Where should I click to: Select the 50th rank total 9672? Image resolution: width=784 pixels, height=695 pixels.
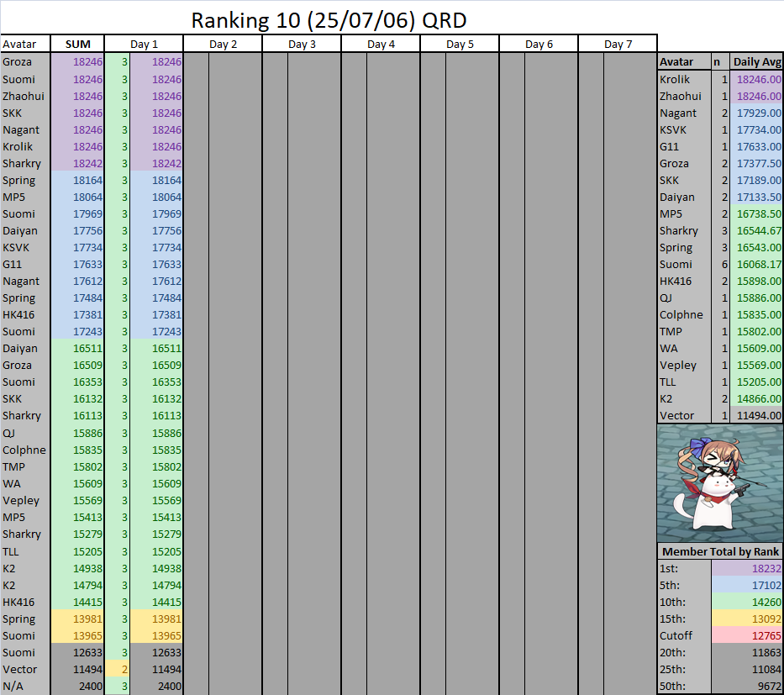[x=747, y=686]
